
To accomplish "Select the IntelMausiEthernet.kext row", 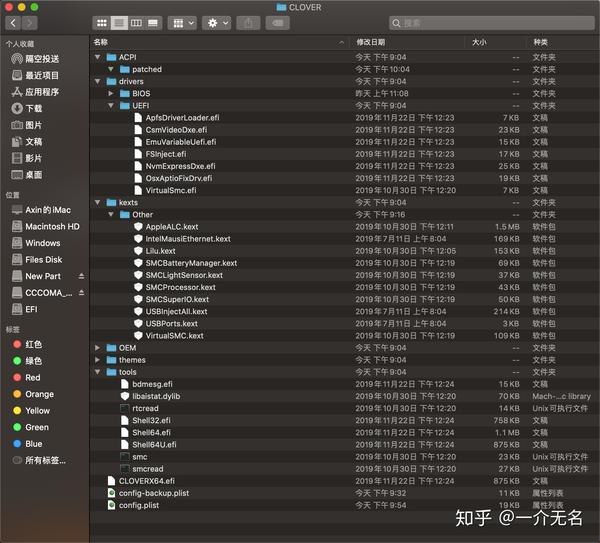I will pyautogui.click(x=344, y=239).
